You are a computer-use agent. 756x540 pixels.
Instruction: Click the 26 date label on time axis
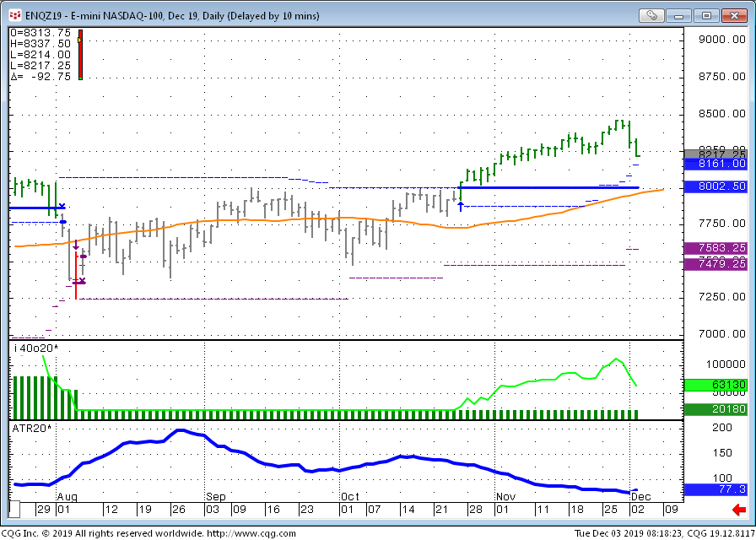(x=179, y=509)
